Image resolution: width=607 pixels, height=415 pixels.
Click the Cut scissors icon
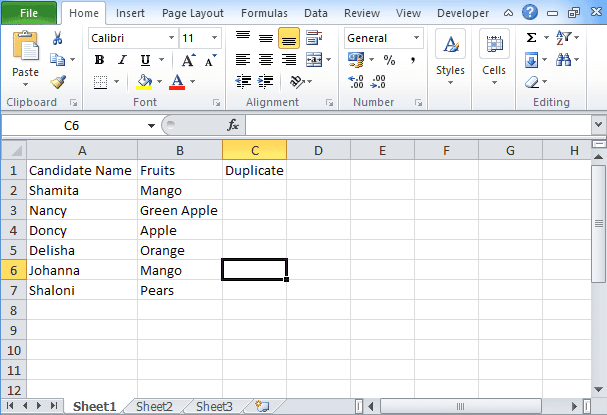[57, 38]
